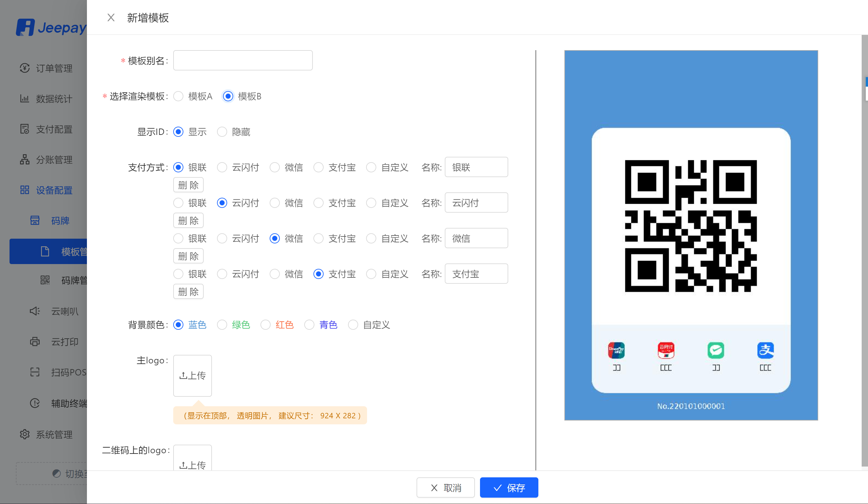Click the WeChat Pay icon in preview
Image resolution: width=868 pixels, height=504 pixels.
[715, 350]
